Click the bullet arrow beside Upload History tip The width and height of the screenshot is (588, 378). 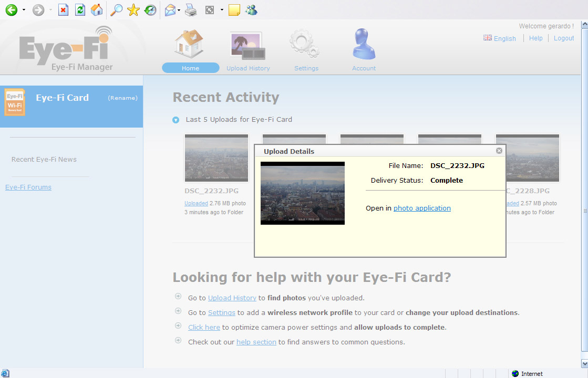tap(178, 296)
